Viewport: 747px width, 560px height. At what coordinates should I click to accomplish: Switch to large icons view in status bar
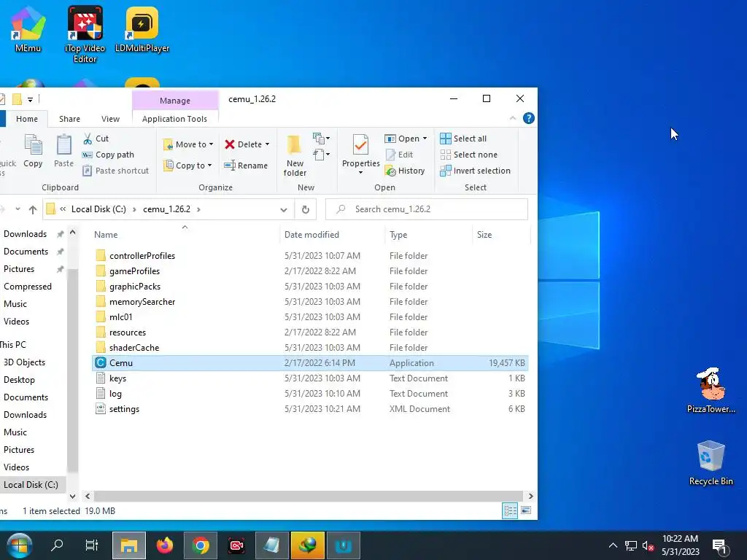pyautogui.click(x=526, y=510)
